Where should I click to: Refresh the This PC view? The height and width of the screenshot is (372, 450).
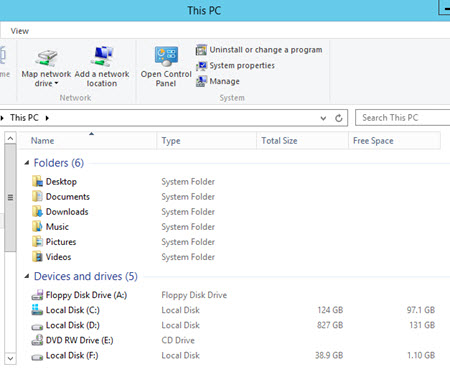click(x=339, y=118)
